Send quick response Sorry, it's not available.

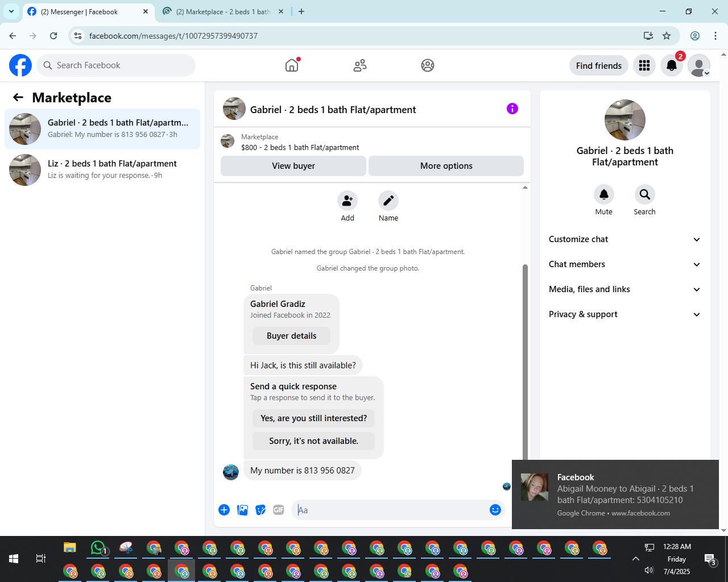314,441
